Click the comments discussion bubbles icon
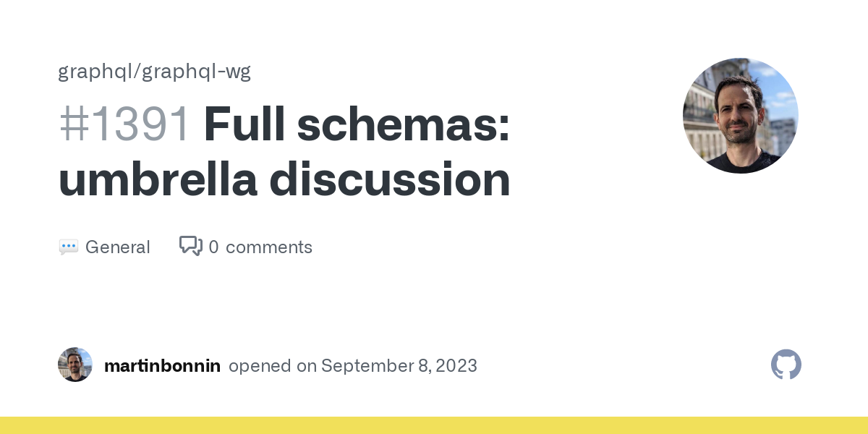The height and width of the screenshot is (434, 868). pyautogui.click(x=191, y=247)
